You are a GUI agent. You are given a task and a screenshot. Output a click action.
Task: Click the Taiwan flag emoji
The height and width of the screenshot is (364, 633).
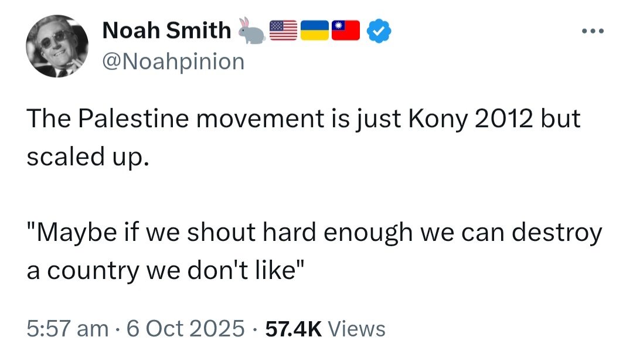tap(346, 30)
